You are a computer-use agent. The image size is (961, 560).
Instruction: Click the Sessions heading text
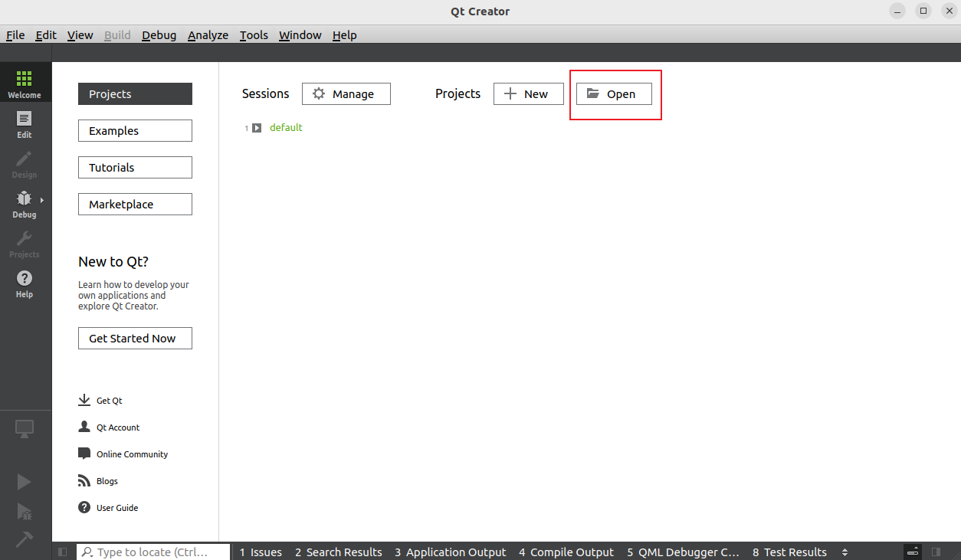(x=266, y=93)
